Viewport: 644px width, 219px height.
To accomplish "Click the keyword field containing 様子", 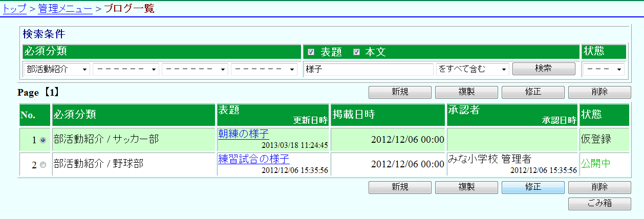I will click(x=368, y=69).
